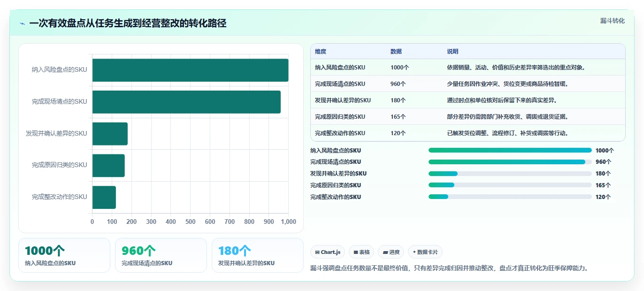Click the Chart.js tag chip

[328, 252]
